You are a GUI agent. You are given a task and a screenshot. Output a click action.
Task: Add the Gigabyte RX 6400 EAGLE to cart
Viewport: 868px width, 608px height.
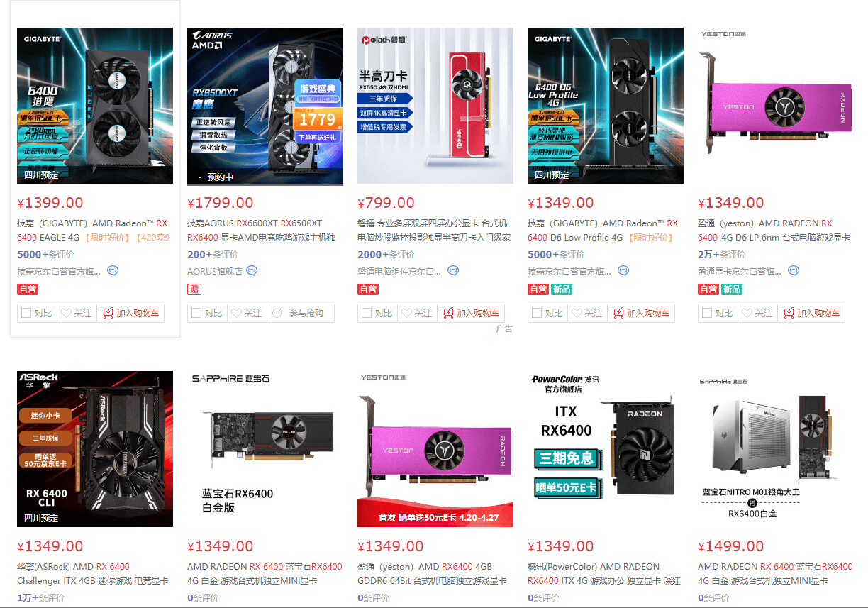pos(130,313)
